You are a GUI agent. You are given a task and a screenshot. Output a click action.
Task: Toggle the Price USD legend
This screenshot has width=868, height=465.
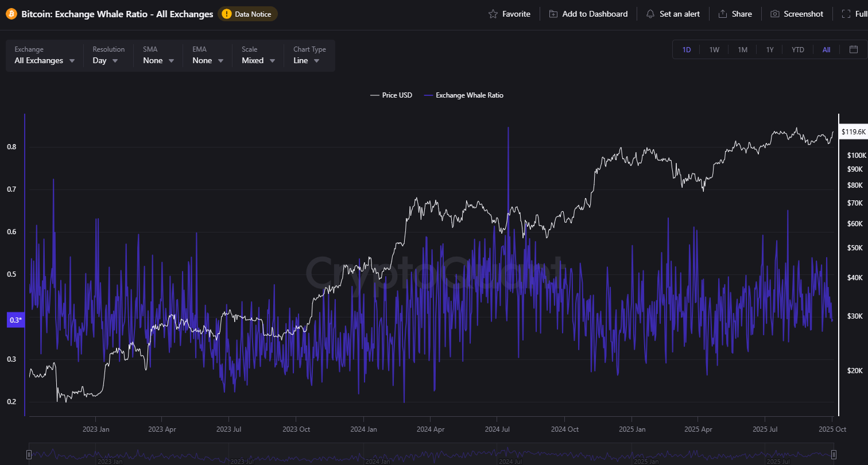coord(392,95)
